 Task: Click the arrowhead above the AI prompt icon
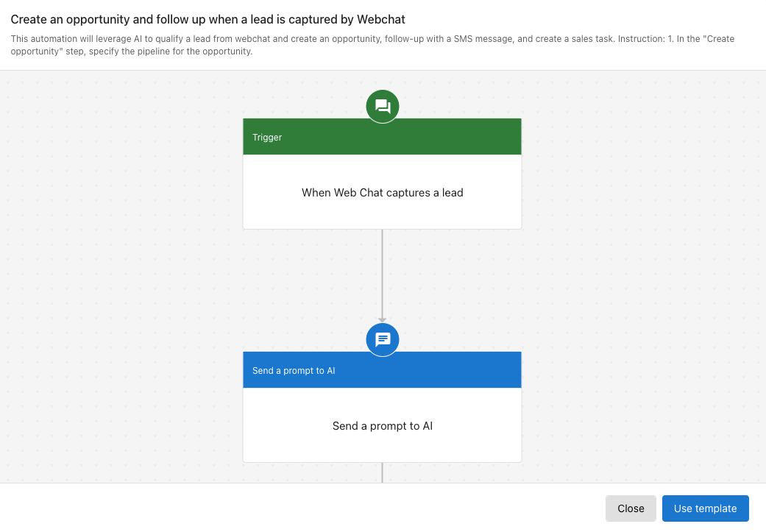(382, 319)
